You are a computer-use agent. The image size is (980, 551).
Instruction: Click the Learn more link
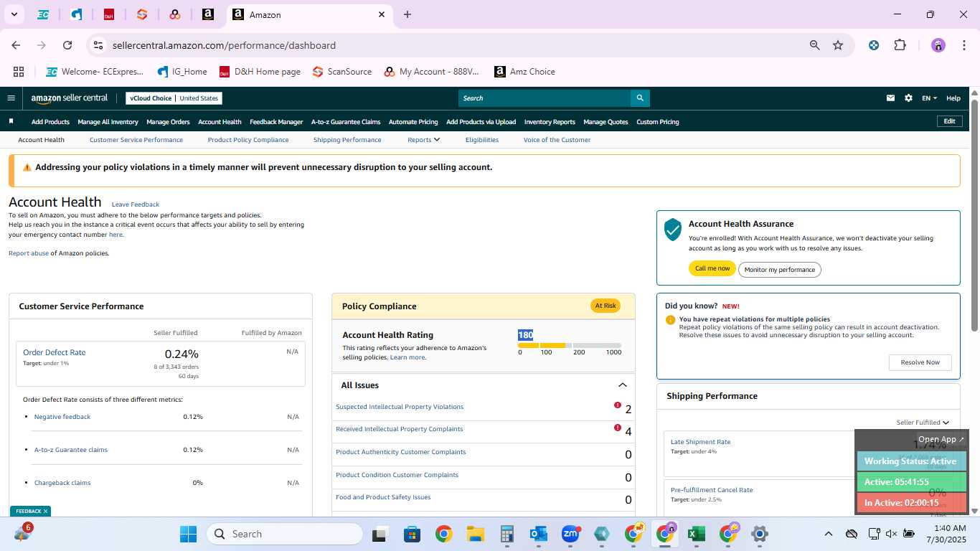tap(407, 357)
